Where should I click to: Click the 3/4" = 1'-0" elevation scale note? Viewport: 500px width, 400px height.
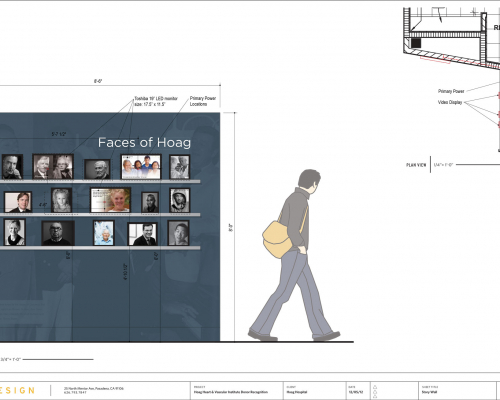pos(11,359)
